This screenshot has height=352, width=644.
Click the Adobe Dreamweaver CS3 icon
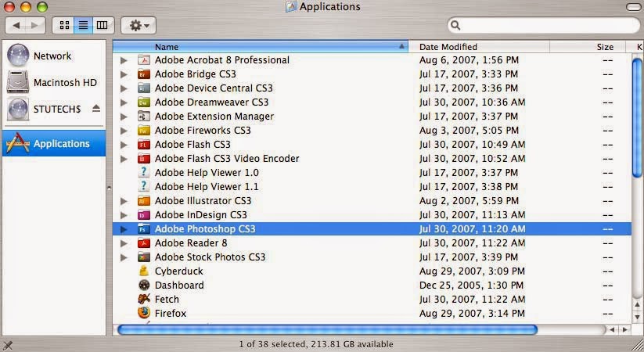point(144,102)
